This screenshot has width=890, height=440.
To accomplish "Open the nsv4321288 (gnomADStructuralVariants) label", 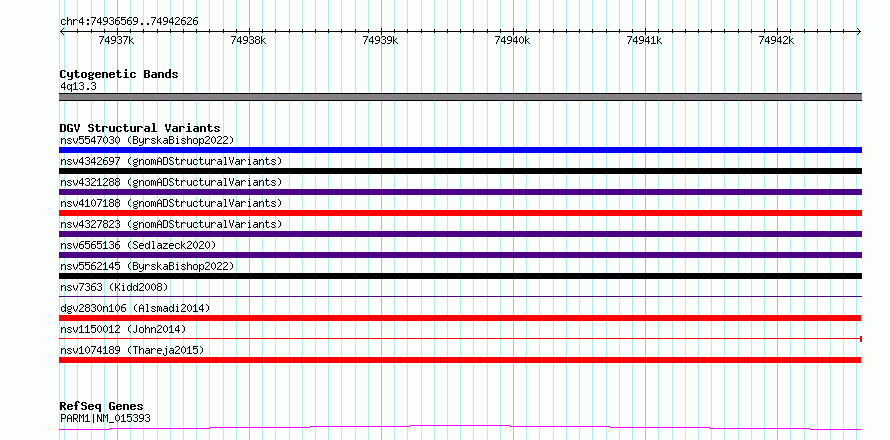I will (171, 182).
